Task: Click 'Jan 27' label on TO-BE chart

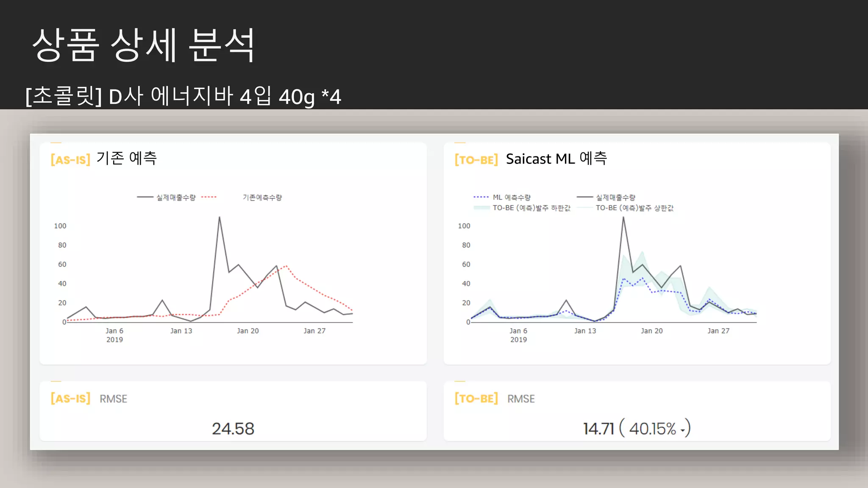Action: click(x=718, y=331)
